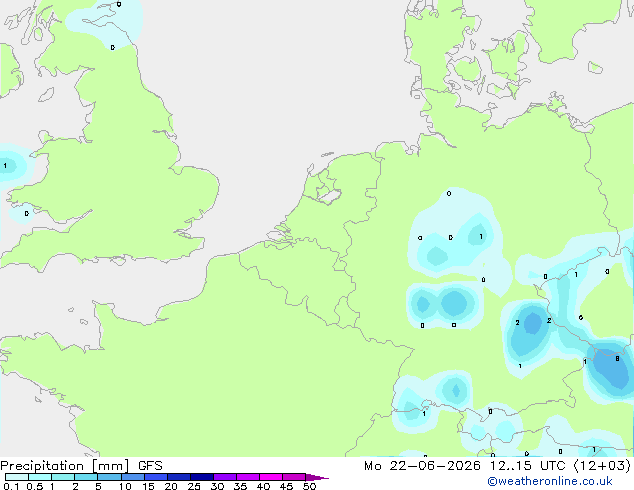The image size is (634, 490).
Task: Click the '(12+03)' forecast offset text
Action: point(602,466)
